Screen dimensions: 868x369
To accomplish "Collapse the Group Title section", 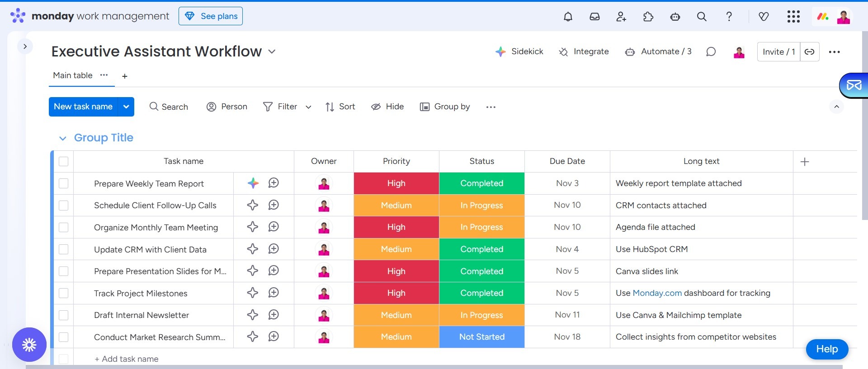I will point(63,138).
